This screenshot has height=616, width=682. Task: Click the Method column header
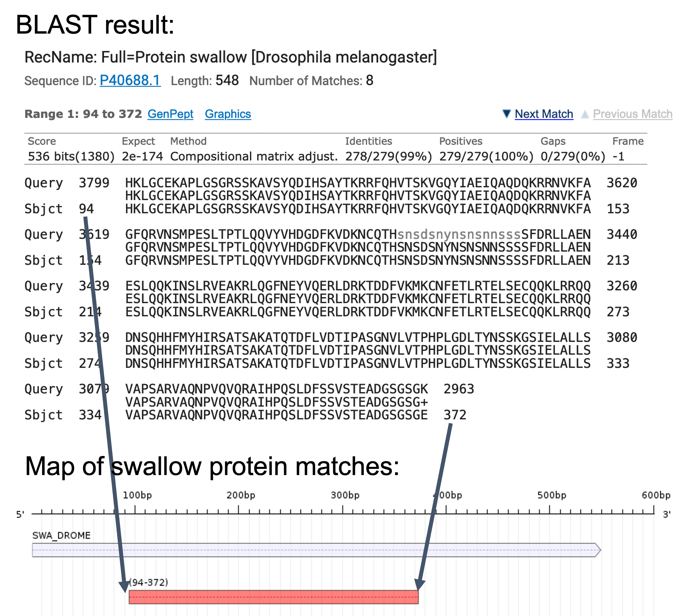coord(188,141)
